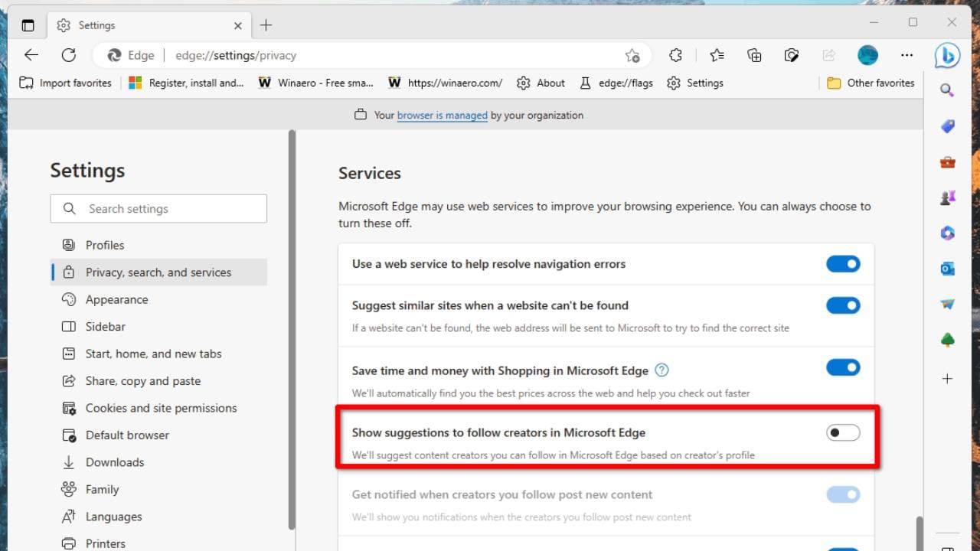Go back with the back arrow

pos(31,55)
